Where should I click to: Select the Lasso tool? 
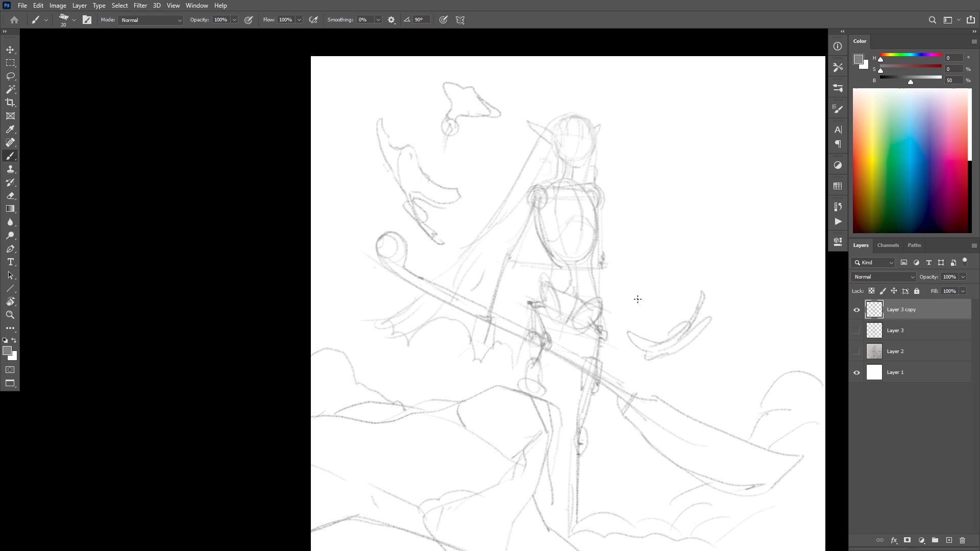tap(10, 76)
